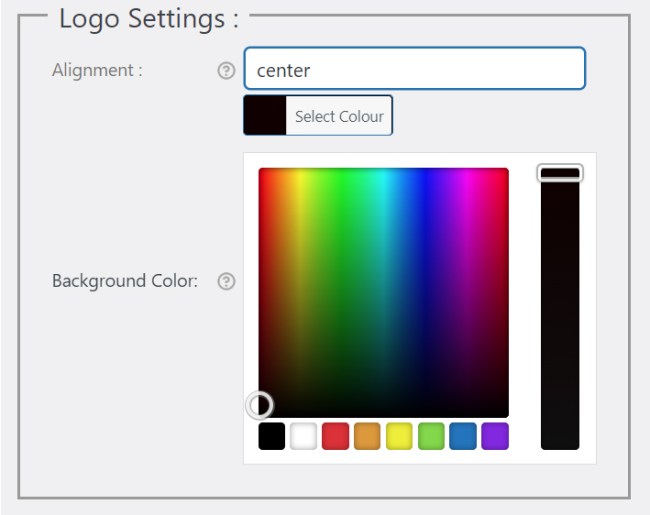Pick the black palette swatch
The image size is (650, 515).
coord(271,436)
